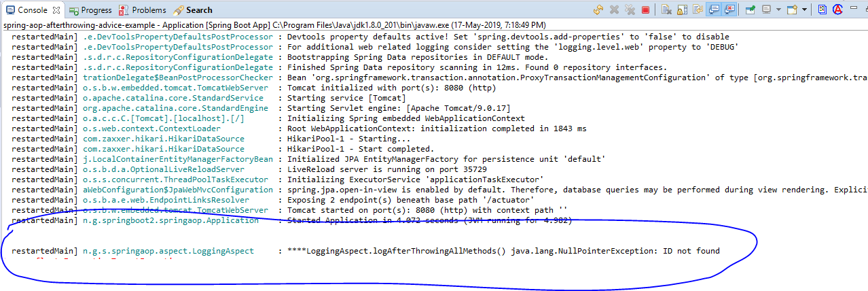Click the blue document icon in console toolbar
The image size is (868, 291).
[x=822, y=10]
